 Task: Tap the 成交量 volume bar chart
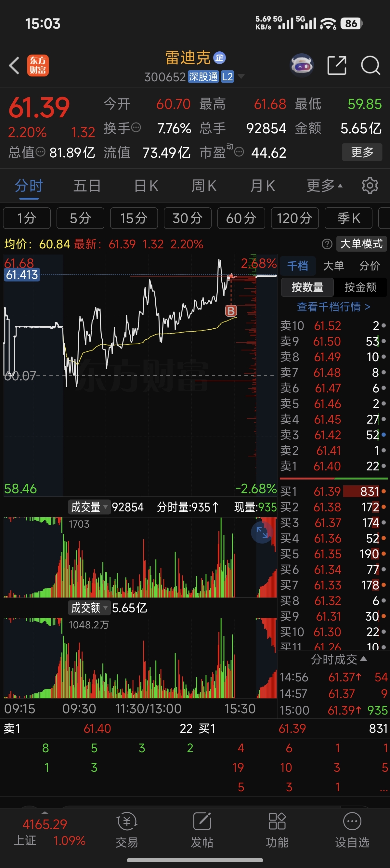click(x=140, y=557)
